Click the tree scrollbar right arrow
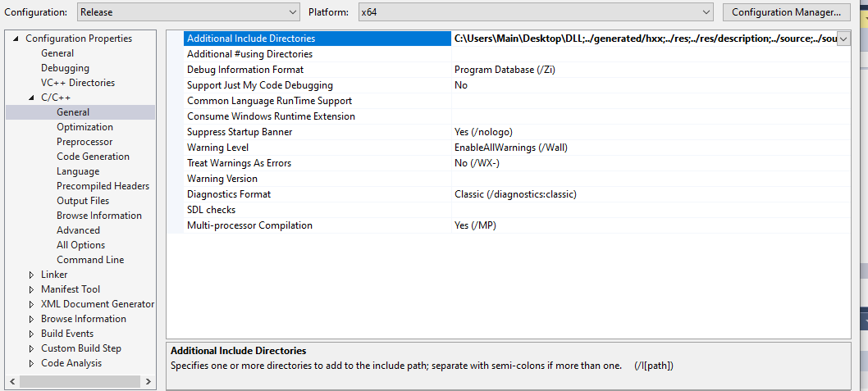 (148, 382)
